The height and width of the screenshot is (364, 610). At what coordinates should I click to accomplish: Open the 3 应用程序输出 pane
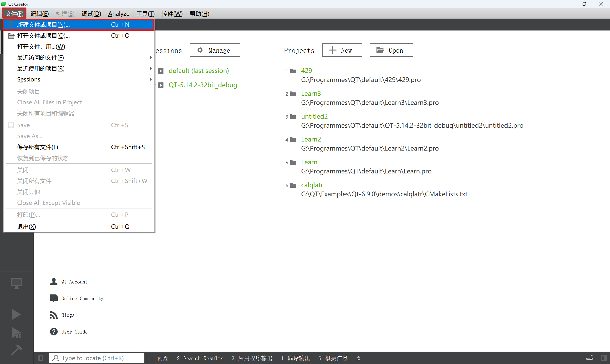click(x=252, y=358)
